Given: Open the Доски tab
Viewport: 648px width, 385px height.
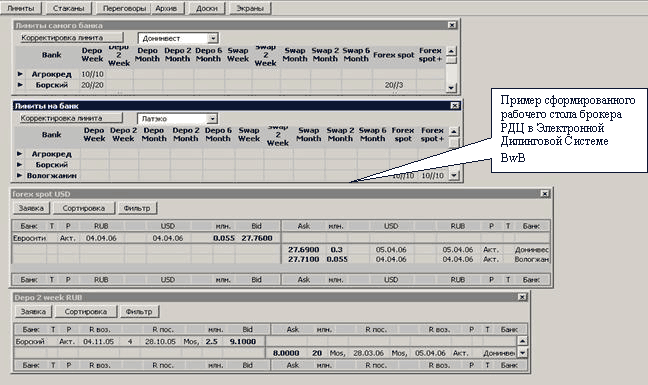Looking at the screenshot, I should pyautogui.click(x=207, y=8).
